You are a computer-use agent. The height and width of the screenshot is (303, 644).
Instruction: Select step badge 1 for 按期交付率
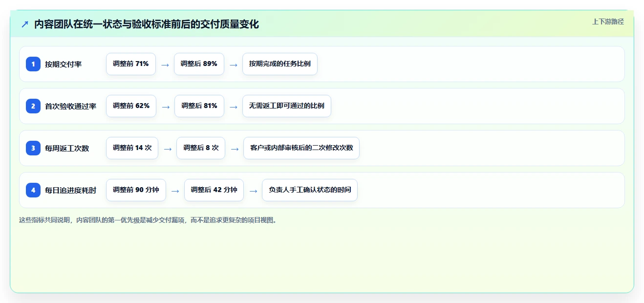[33, 64]
